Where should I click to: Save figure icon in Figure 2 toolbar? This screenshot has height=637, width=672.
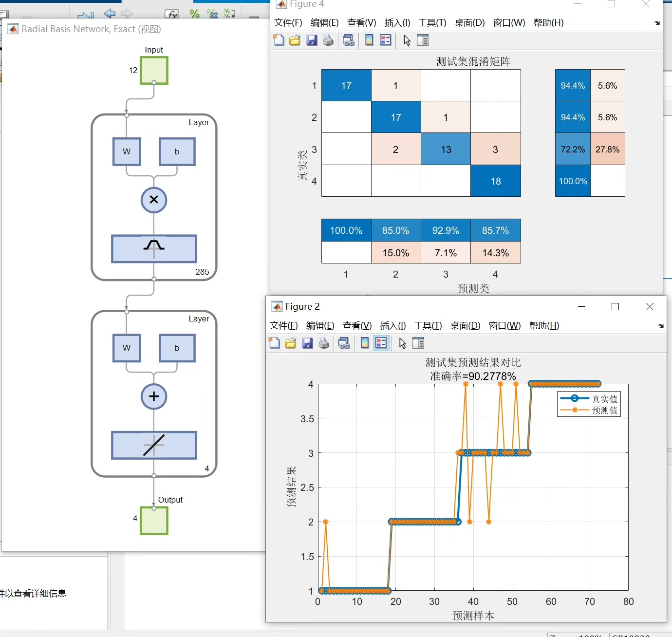point(307,343)
